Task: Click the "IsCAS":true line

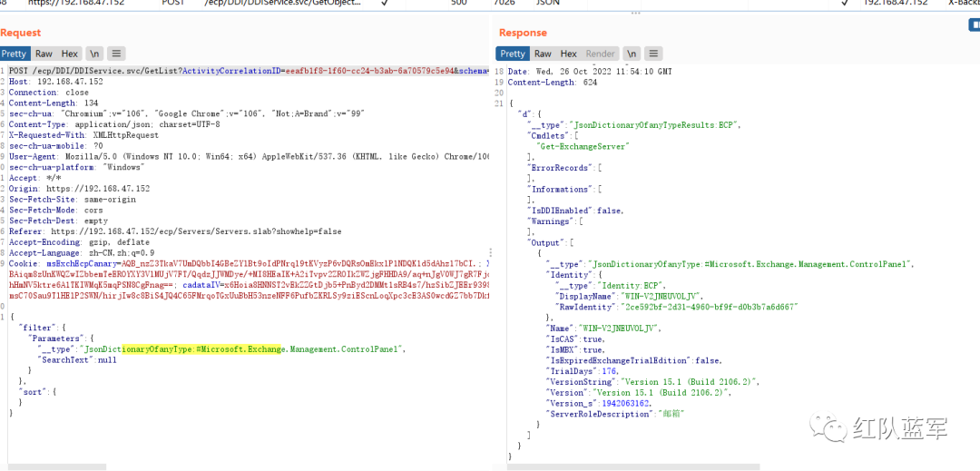Action: coord(575,339)
